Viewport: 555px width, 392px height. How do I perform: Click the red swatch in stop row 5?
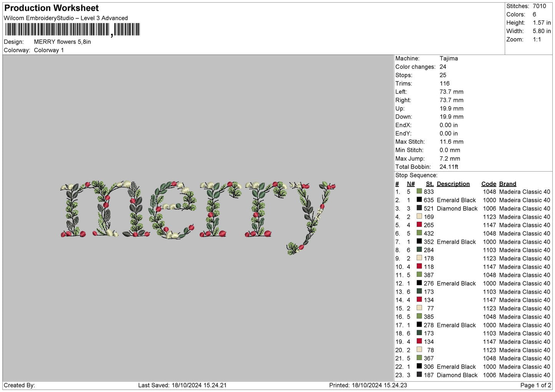point(419,225)
